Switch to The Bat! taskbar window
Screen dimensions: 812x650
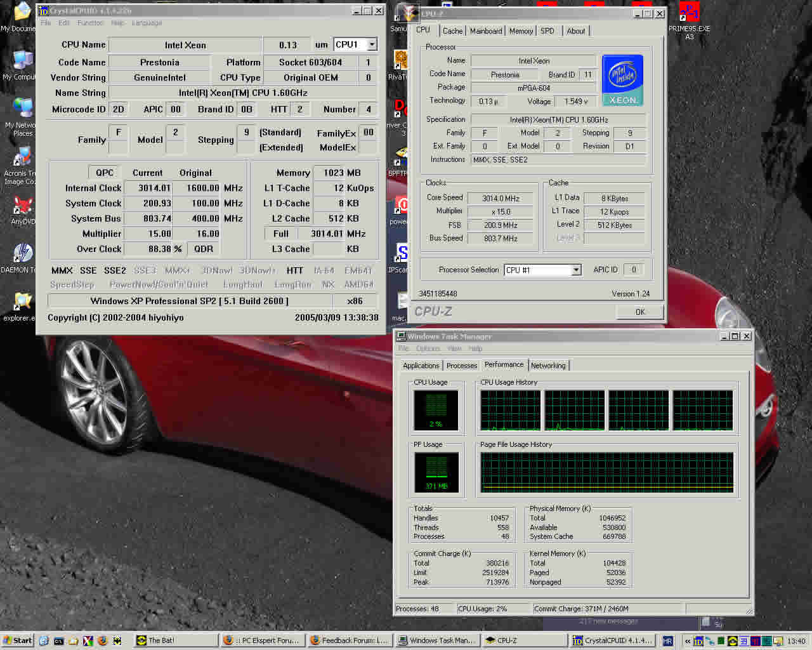(176, 640)
